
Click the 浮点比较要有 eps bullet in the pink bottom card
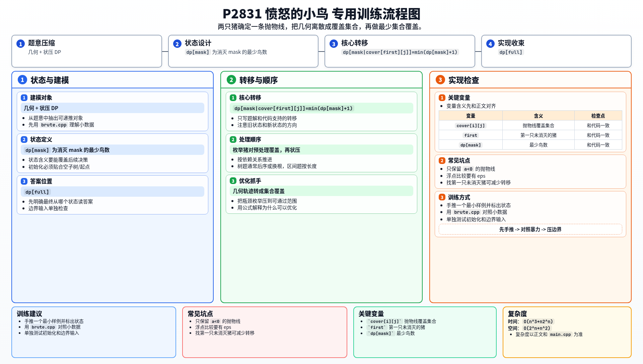(x=213, y=327)
